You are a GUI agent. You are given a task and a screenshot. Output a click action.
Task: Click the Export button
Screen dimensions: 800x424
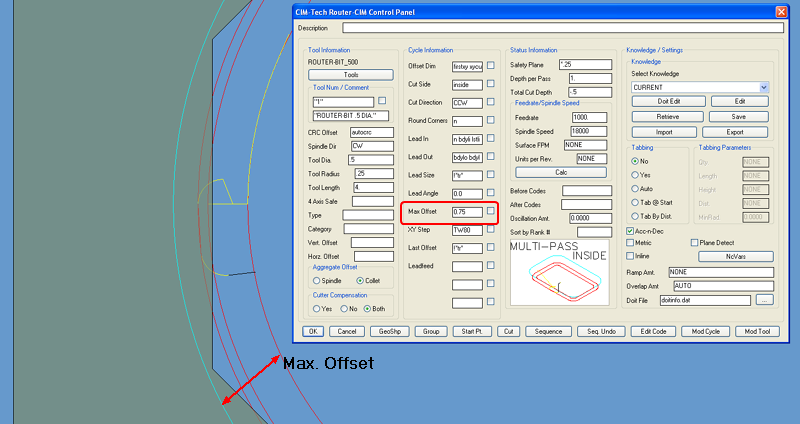coord(735,132)
